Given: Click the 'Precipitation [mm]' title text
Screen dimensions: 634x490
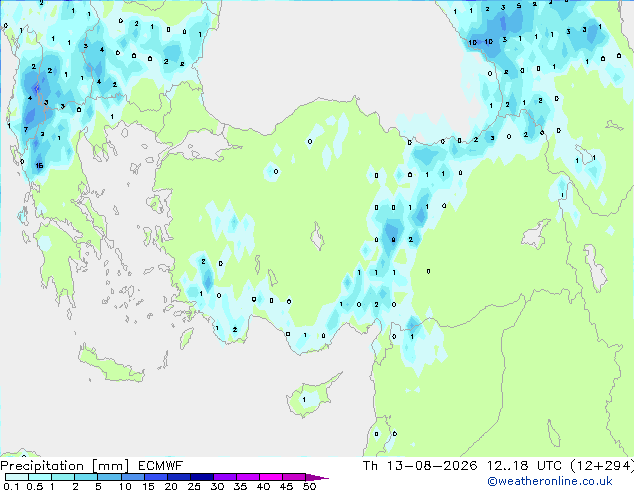Looking at the screenshot, I should point(65,466).
